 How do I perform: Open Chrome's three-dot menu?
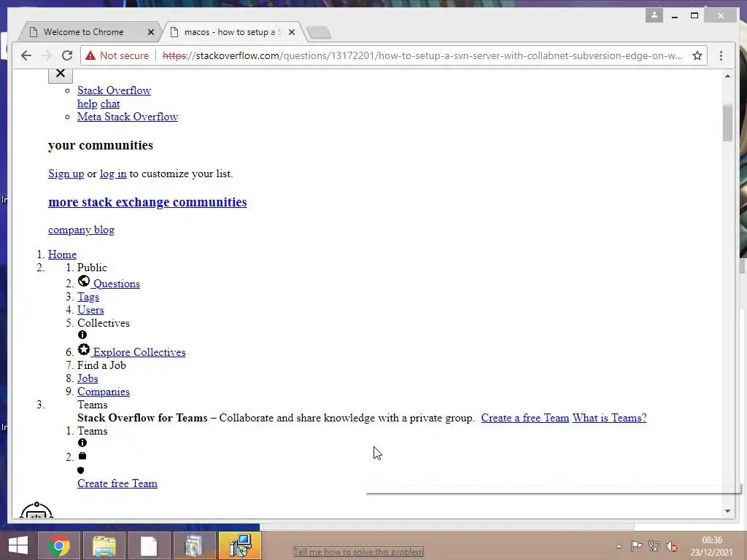[721, 55]
